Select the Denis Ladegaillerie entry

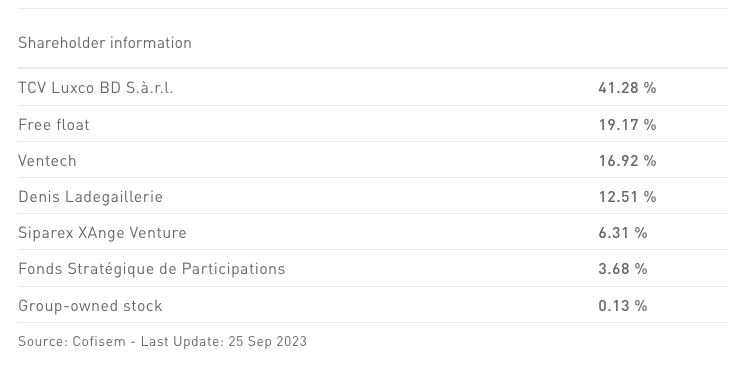(90, 197)
